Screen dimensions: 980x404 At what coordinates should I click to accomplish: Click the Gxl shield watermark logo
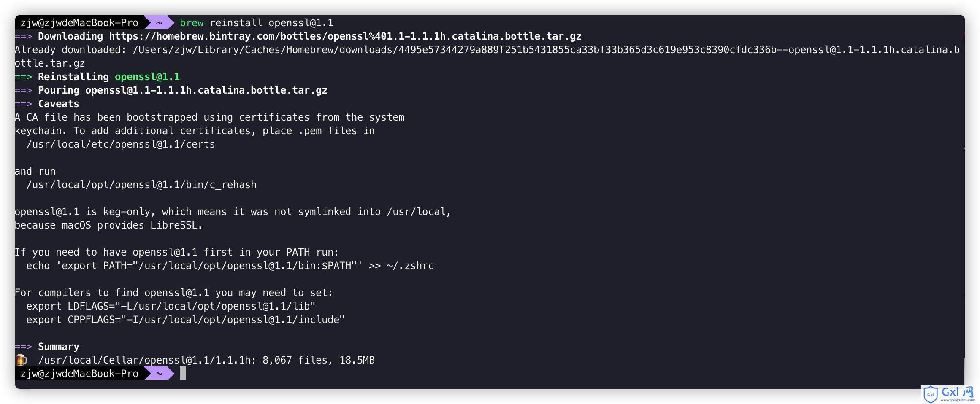pos(930,395)
